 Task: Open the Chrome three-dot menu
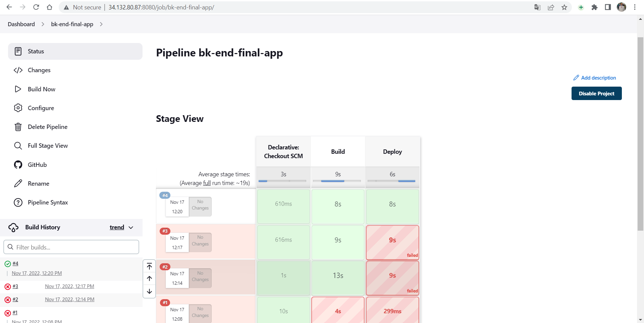635,7
